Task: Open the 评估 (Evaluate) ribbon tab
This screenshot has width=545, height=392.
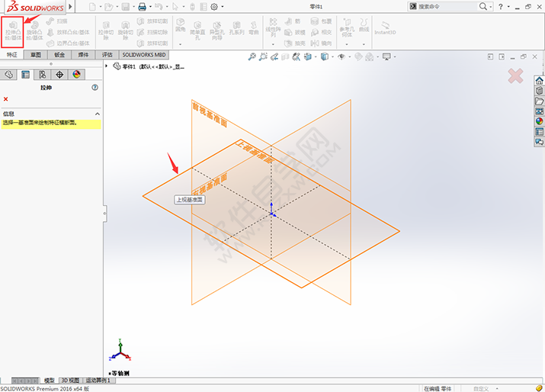Action: point(107,55)
